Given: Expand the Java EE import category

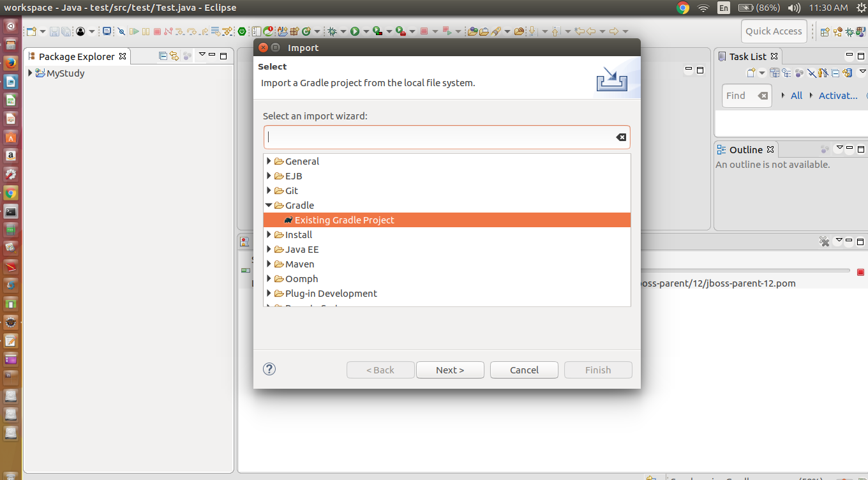Looking at the screenshot, I should click(269, 249).
